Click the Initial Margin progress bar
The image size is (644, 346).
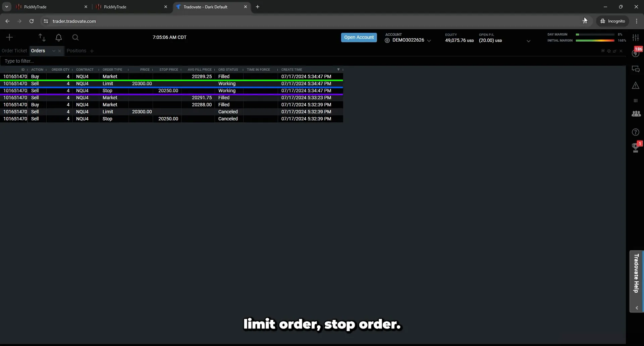(595, 41)
